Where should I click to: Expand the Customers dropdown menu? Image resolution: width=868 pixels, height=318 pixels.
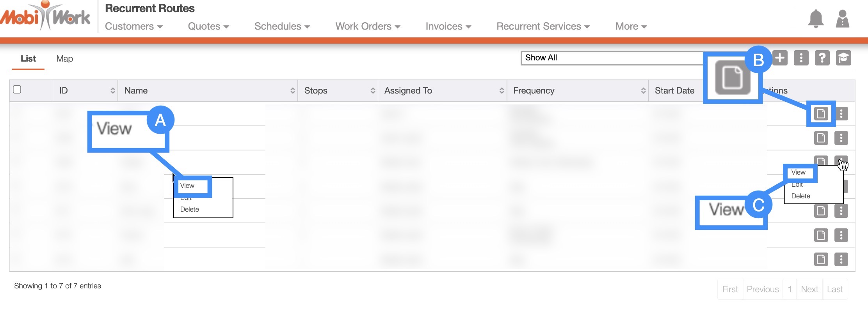click(x=133, y=26)
